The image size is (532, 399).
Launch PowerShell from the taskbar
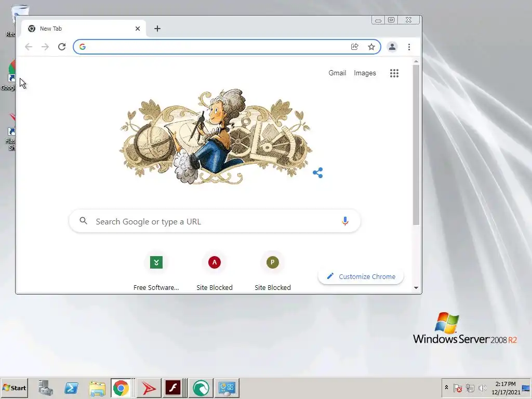pyautogui.click(x=71, y=388)
